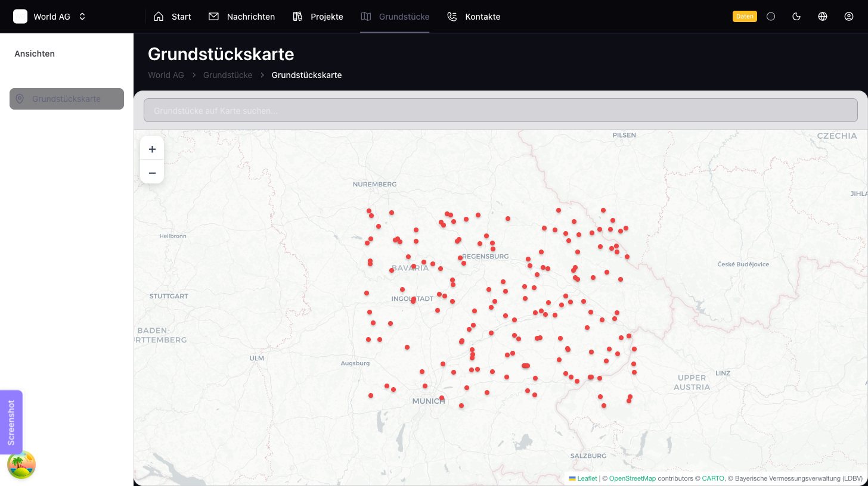
Task: Click the circle status toggle in the header
Action: coord(771,16)
